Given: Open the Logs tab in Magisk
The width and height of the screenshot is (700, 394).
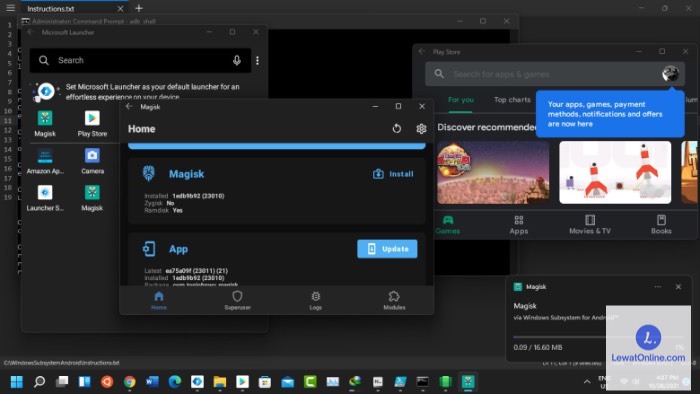Looking at the screenshot, I should 316,300.
